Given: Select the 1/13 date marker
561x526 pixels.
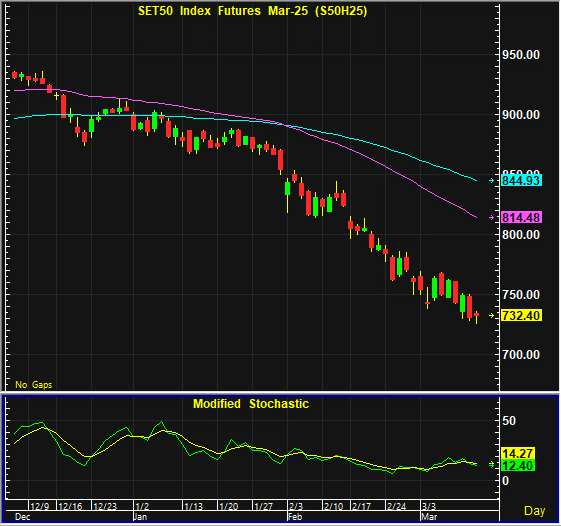Looking at the screenshot, I should click(193, 506).
